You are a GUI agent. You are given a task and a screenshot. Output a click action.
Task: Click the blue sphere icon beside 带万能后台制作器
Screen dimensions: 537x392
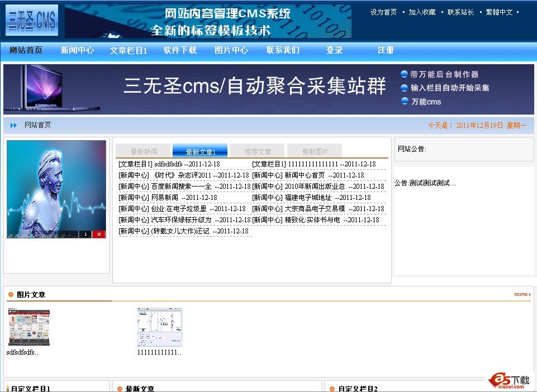404,73
